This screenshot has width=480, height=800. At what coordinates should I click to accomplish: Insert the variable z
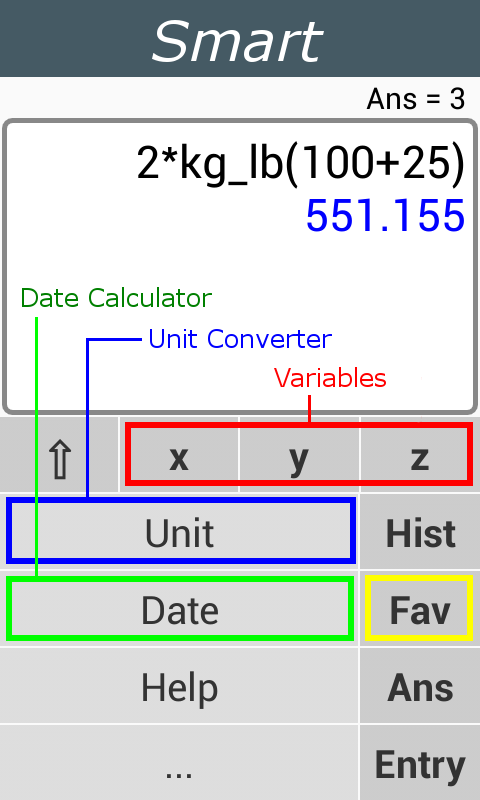pyautogui.click(x=419, y=455)
